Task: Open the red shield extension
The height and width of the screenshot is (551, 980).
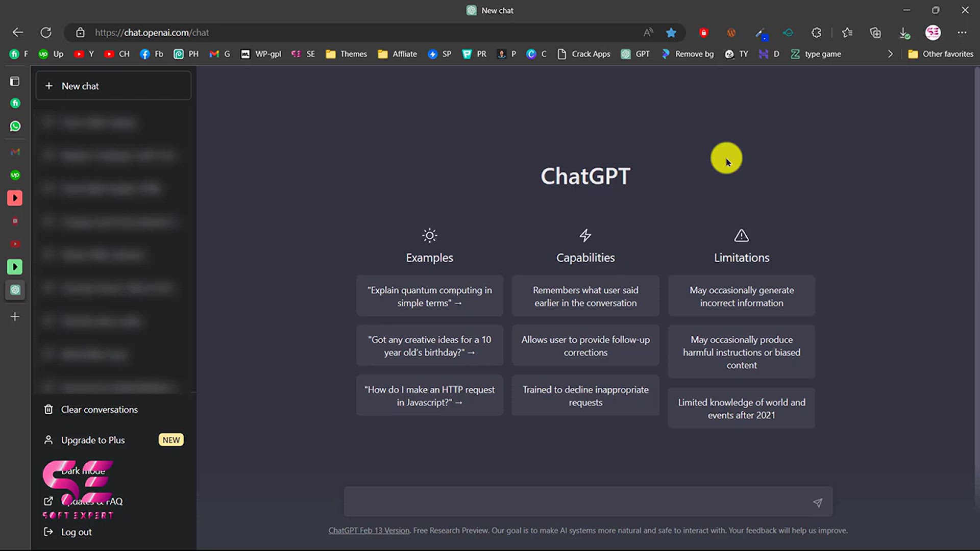Action: [x=704, y=33]
